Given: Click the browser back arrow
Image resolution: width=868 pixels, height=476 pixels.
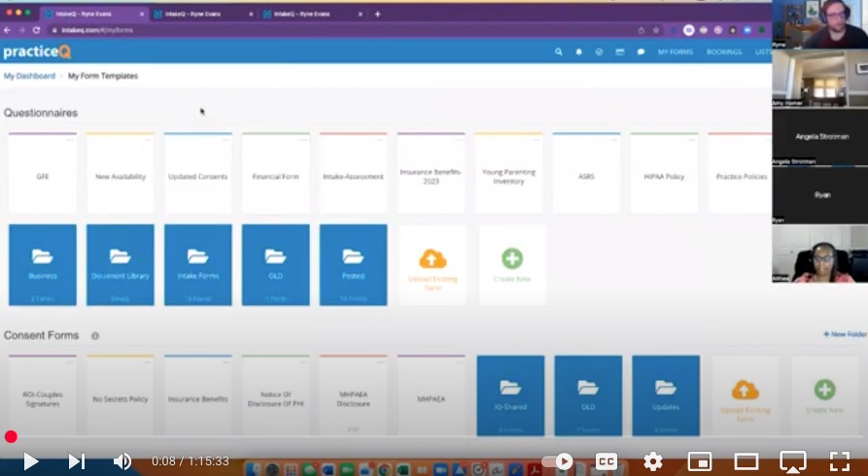Looking at the screenshot, I should [7, 30].
